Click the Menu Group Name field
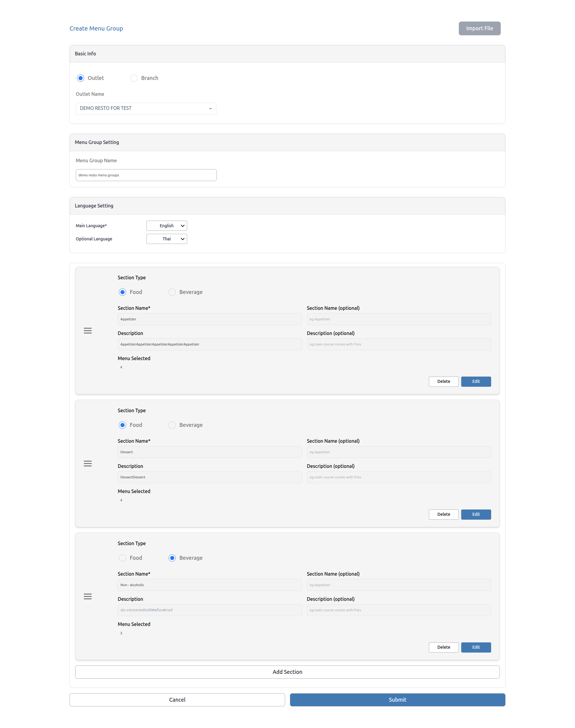 click(146, 175)
